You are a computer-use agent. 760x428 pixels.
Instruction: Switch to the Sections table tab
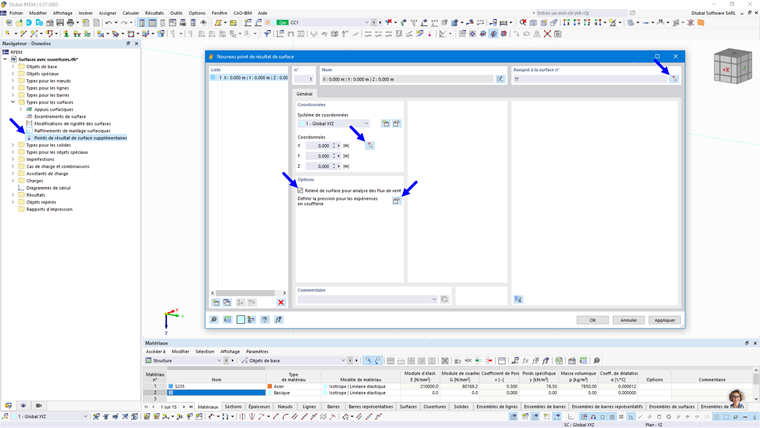pos(233,407)
